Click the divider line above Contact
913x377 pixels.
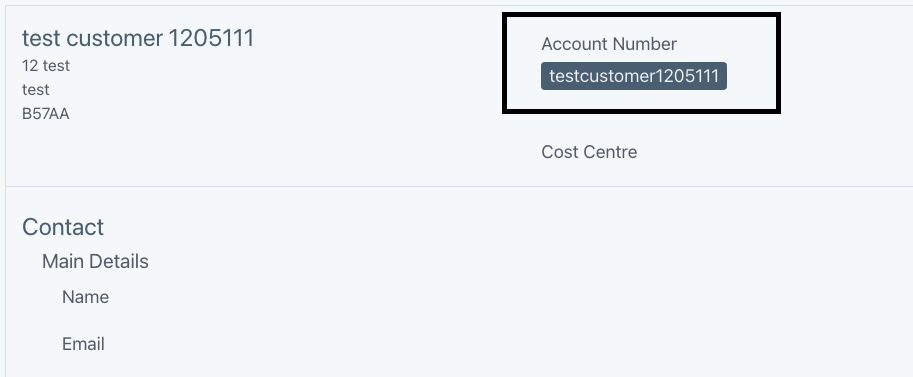(x=459, y=186)
